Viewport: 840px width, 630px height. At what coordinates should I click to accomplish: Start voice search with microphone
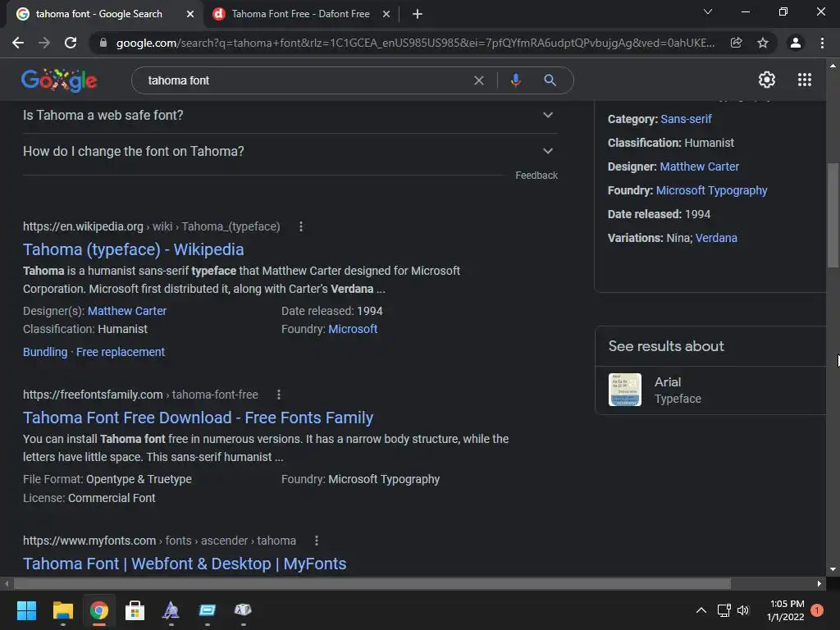click(515, 80)
